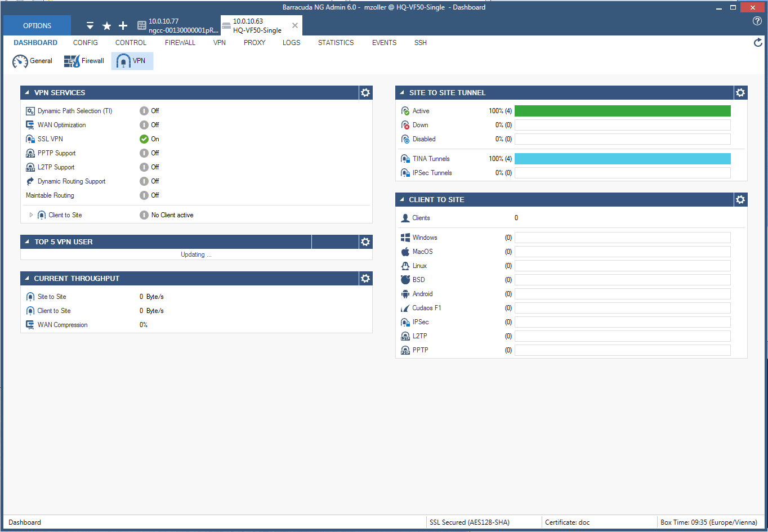Open the LOGS tab
Viewport: 768px width, 532px height.
coord(292,43)
